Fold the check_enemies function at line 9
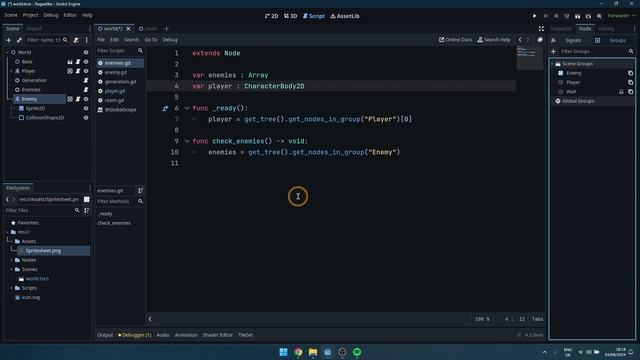 [187, 141]
